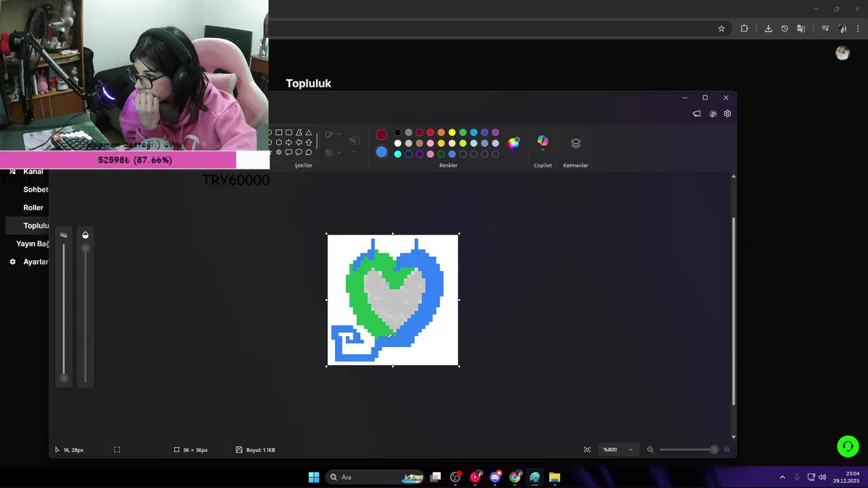Open the Edit colors wheel
This screenshot has height=488, width=868.
click(x=514, y=143)
